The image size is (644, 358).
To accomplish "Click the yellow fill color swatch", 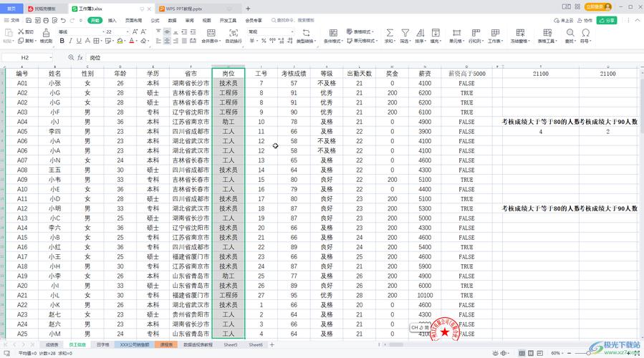I will click(x=120, y=41).
